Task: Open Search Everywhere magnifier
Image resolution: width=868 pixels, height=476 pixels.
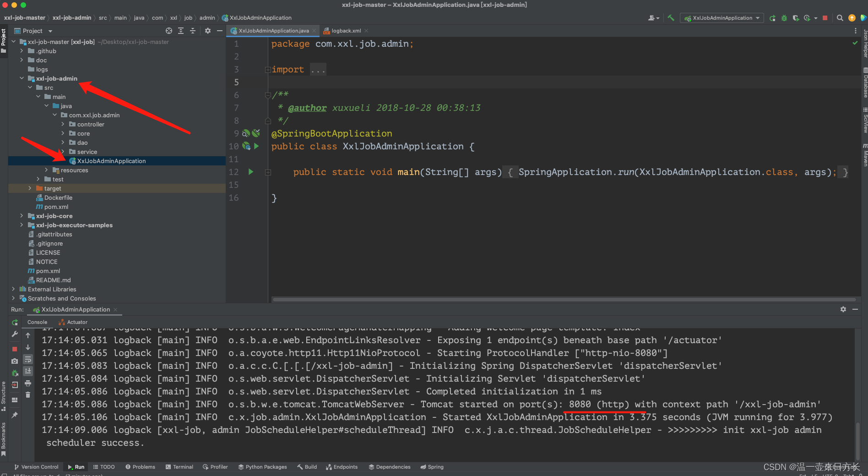Action: (840, 18)
